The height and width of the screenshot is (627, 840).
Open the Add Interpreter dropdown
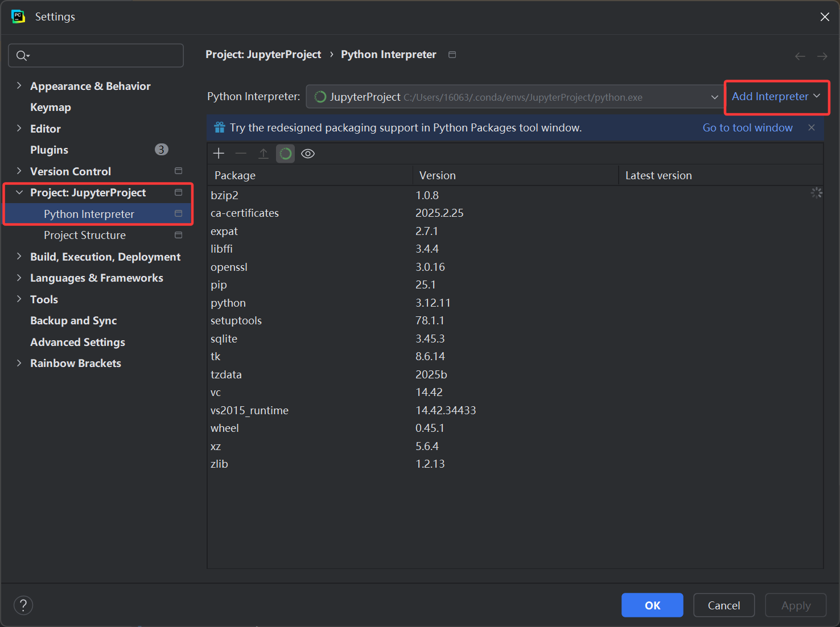pyautogui.click(x=776, y=97)
